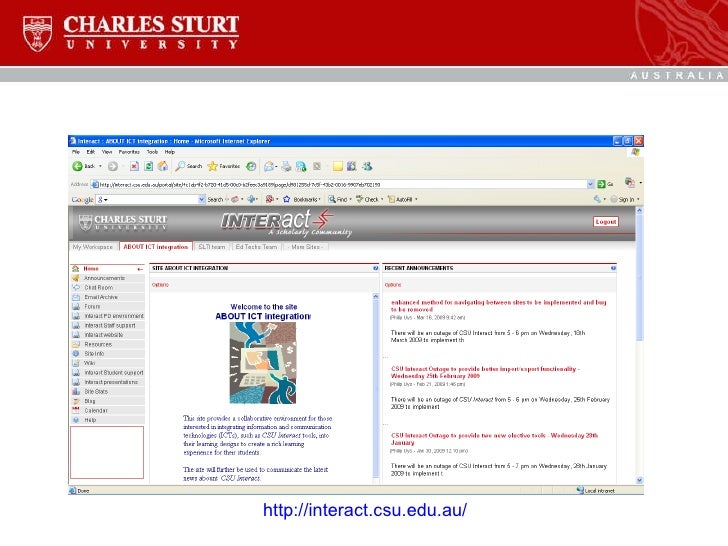Click the Mail envelope icon

click(x=269, y=166)
